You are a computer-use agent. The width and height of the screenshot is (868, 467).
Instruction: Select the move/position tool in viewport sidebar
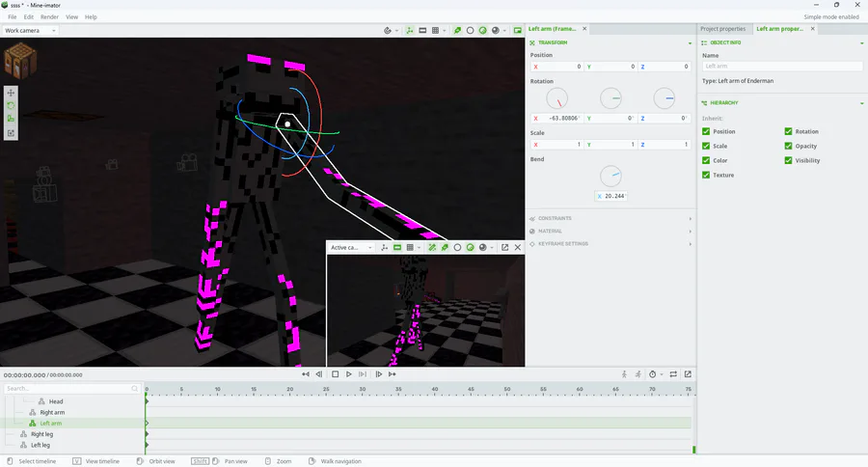click(x=11, y=93)
